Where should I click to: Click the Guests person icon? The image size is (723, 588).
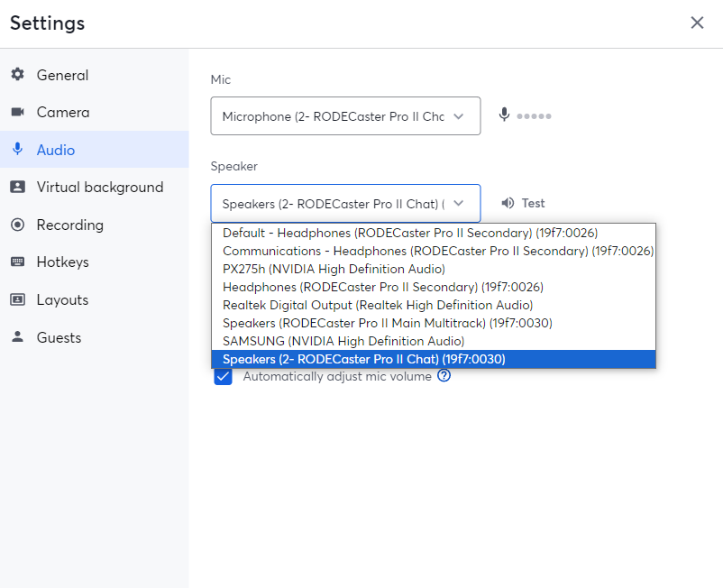[x=17, y=336]
